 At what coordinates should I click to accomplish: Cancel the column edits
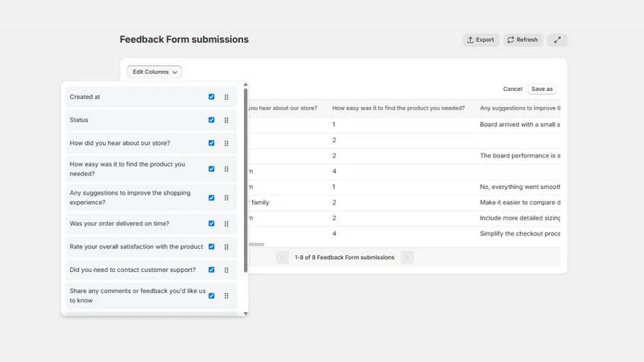click(x=512, y=88)
